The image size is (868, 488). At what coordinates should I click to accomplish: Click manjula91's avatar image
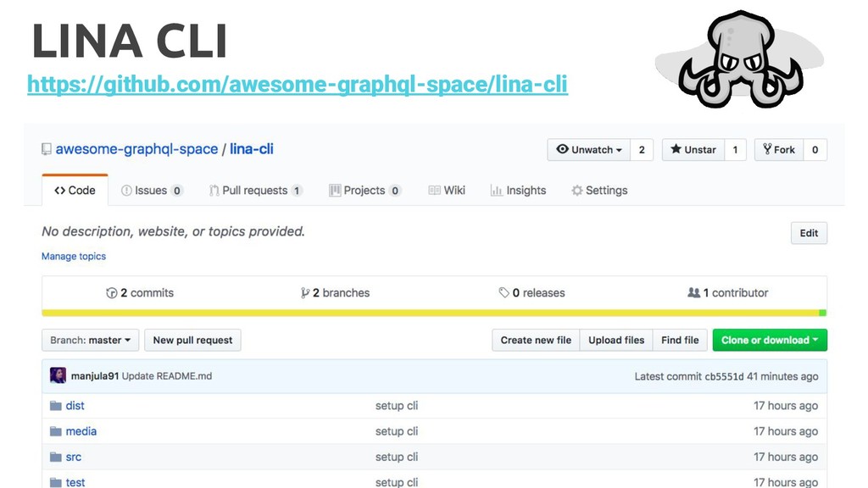click(58, 375)
